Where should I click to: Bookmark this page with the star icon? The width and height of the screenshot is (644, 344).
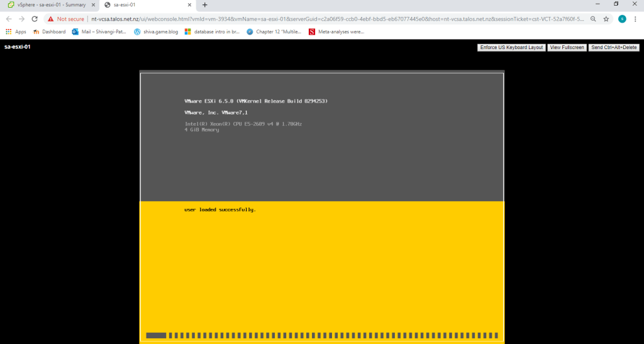pos(606,19)
